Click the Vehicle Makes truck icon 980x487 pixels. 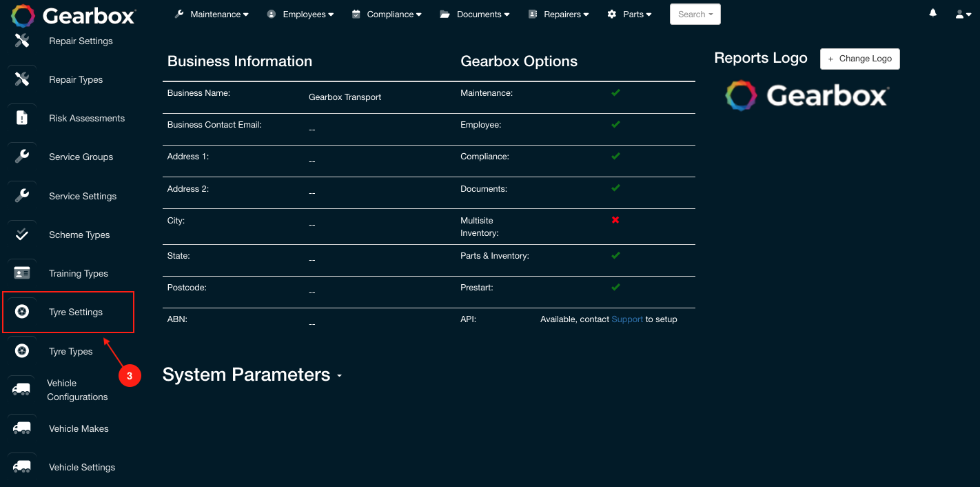[22, 428]
